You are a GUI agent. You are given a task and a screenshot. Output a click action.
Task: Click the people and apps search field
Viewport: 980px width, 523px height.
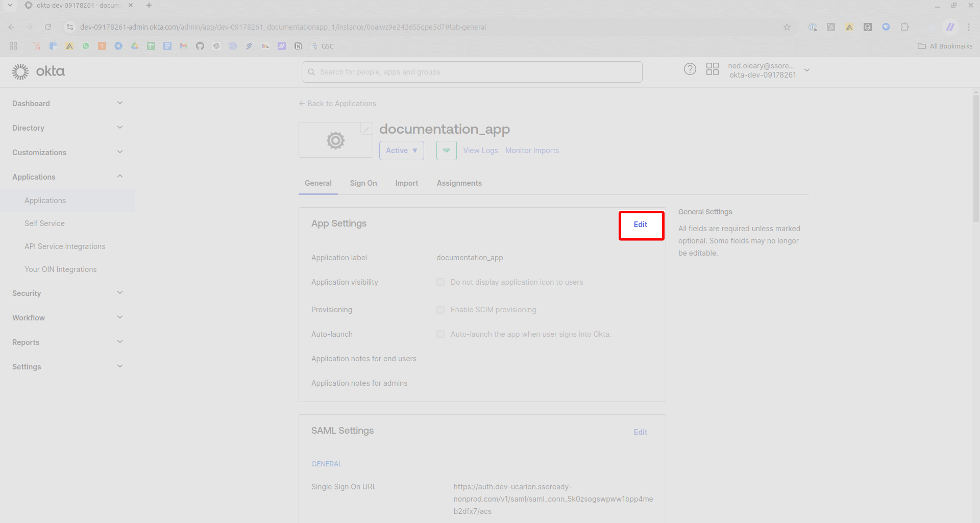(472, 72)
